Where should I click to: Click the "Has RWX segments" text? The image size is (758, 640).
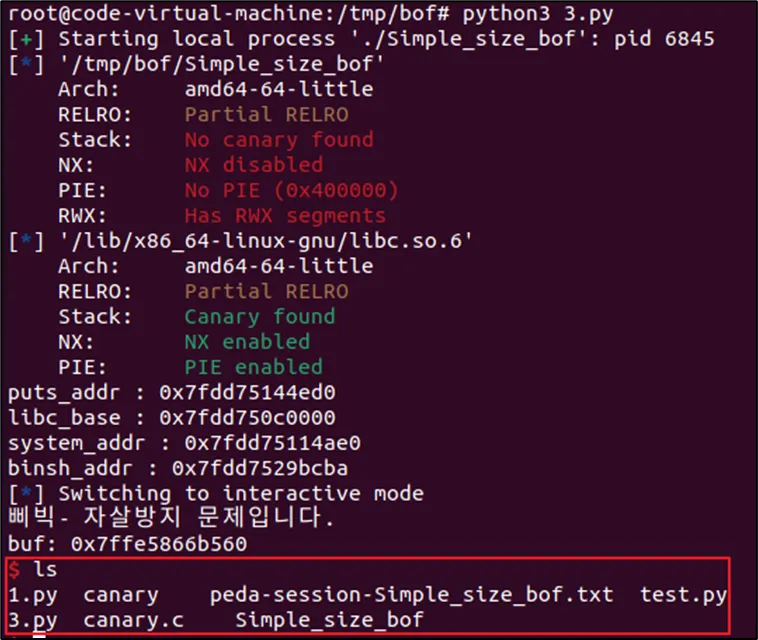click(285, 215)
